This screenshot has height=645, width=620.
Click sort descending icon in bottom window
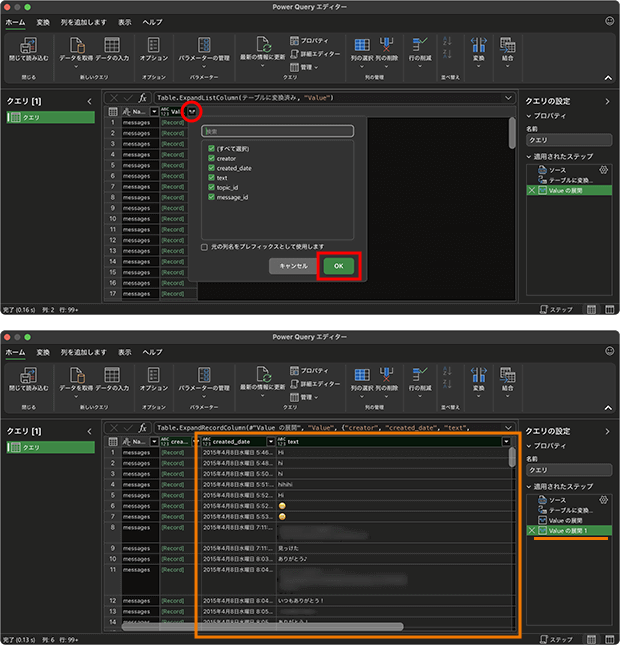click(x=447, y=384)
